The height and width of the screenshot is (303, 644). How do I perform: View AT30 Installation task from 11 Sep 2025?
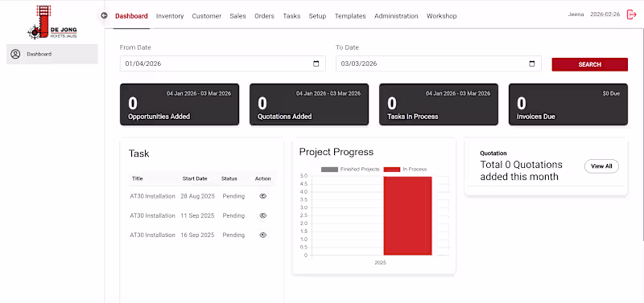coord(263,215)
